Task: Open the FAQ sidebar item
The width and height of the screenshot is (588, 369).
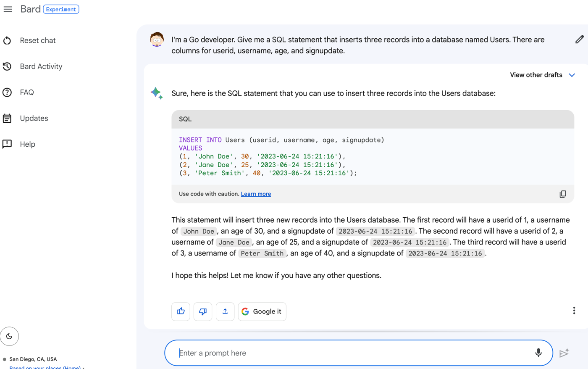Action: [x=27, y=92]
